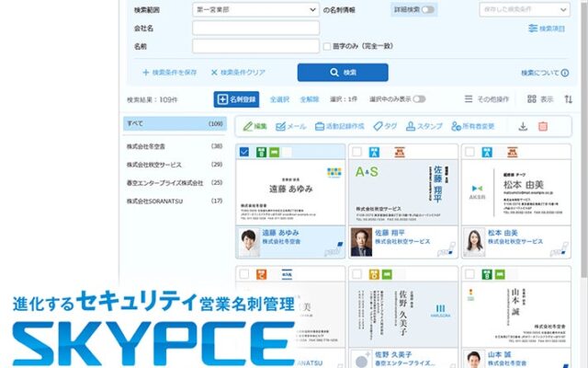Click 松本 由美 profile photo
Image resolution: width=588 pixels, height=368 pixels.
pyautogui.click(x=474, y=243)
